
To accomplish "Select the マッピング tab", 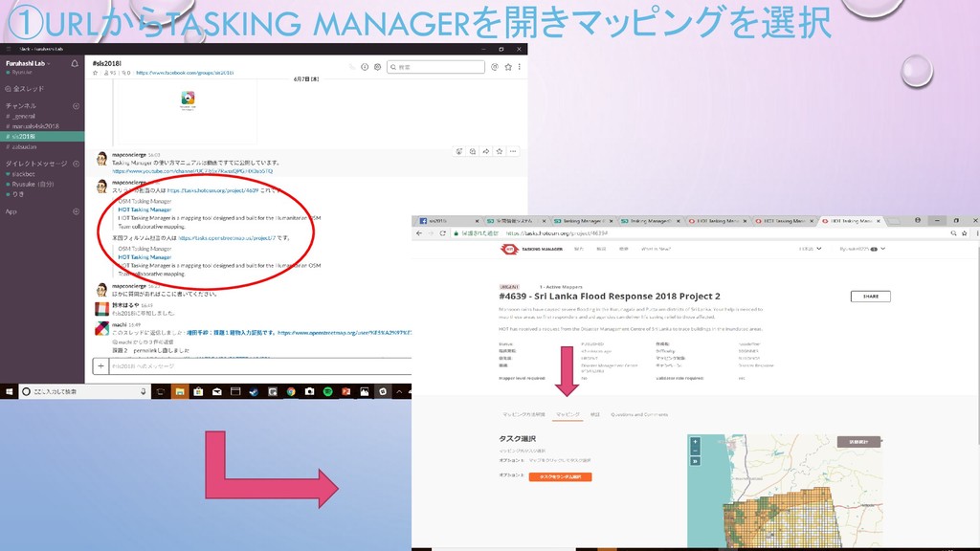I will [568, 415].
